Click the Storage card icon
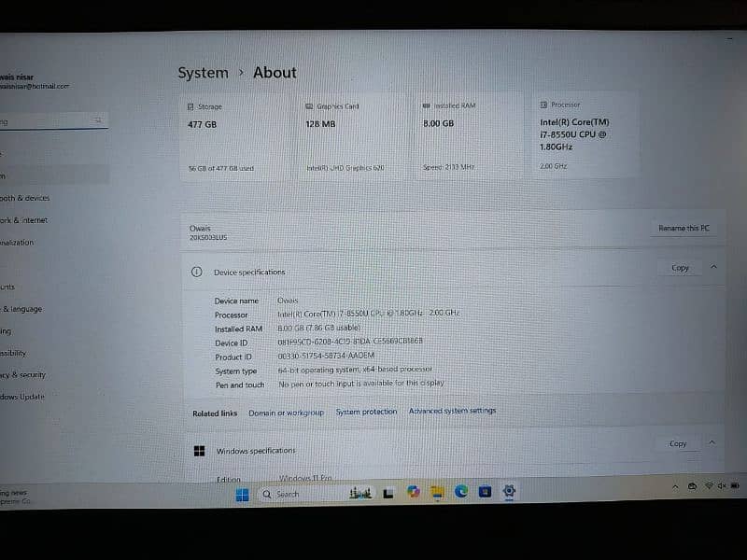The image size is (747, 560). pyautogui.click(x=190, y=107)
